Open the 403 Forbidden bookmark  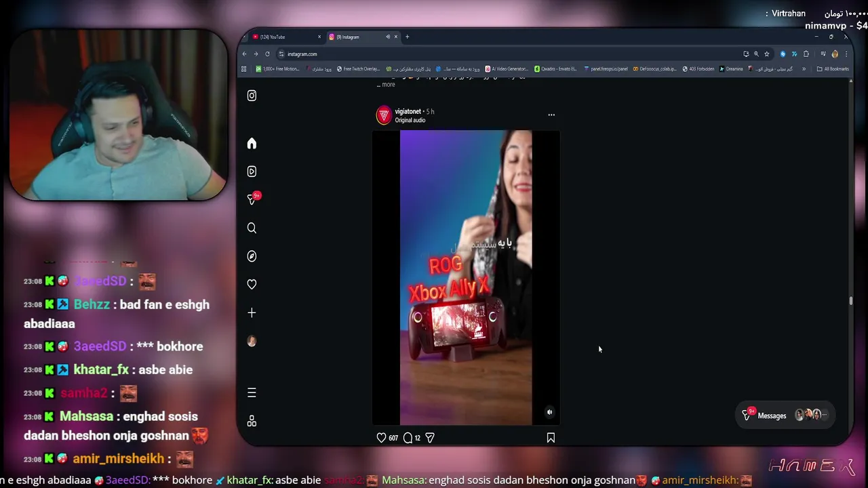698,68
